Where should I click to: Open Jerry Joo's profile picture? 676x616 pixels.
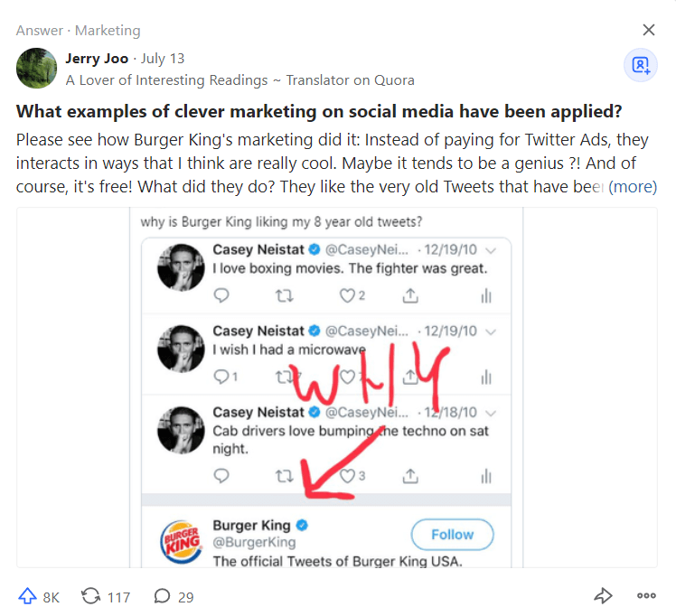tap(37, 68)
